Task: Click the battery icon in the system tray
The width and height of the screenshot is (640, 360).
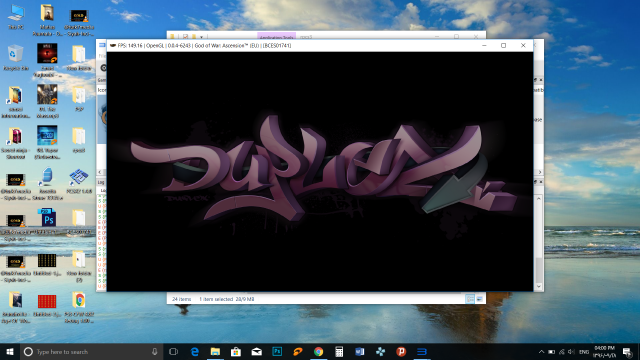Action: pos(551,351)
